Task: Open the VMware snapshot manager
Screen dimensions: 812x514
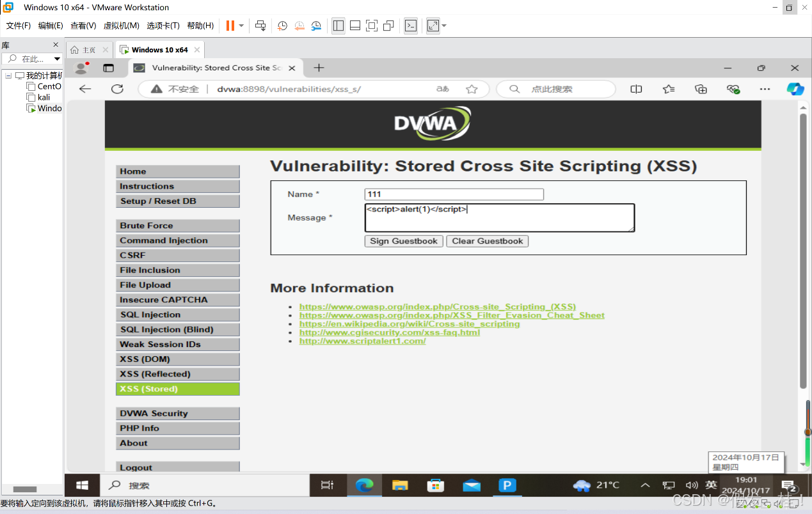Action: click(x=316, y=26)
